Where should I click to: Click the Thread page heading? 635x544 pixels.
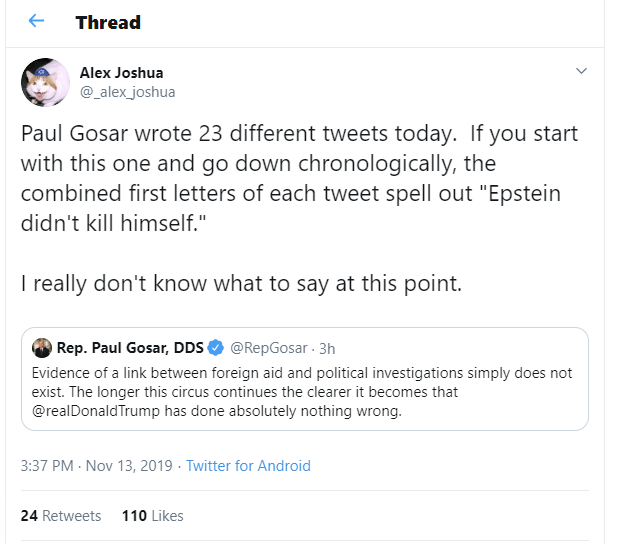[x=108, y=21]
